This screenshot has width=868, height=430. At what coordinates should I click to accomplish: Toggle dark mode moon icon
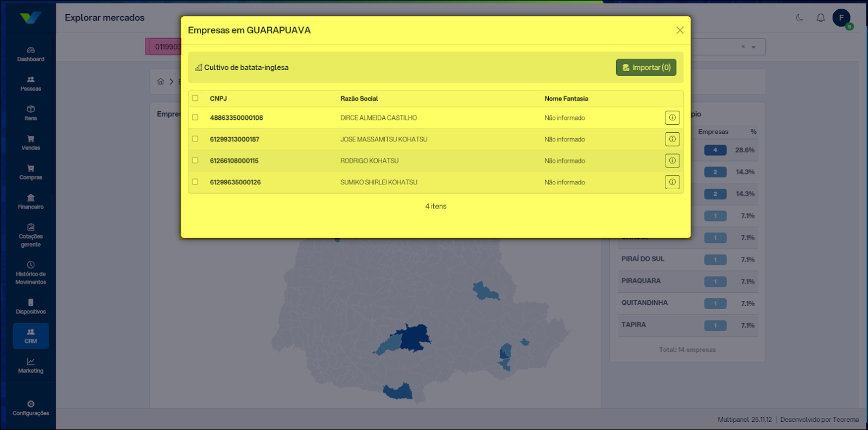(800, 18)
